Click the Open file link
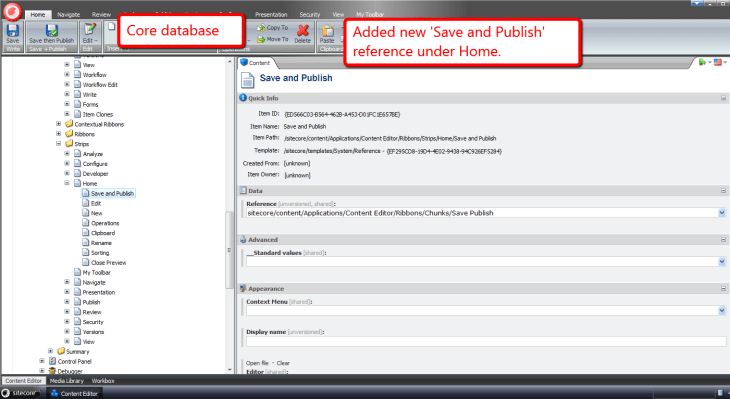Screen dimensions: 730x399 [257, 363]
